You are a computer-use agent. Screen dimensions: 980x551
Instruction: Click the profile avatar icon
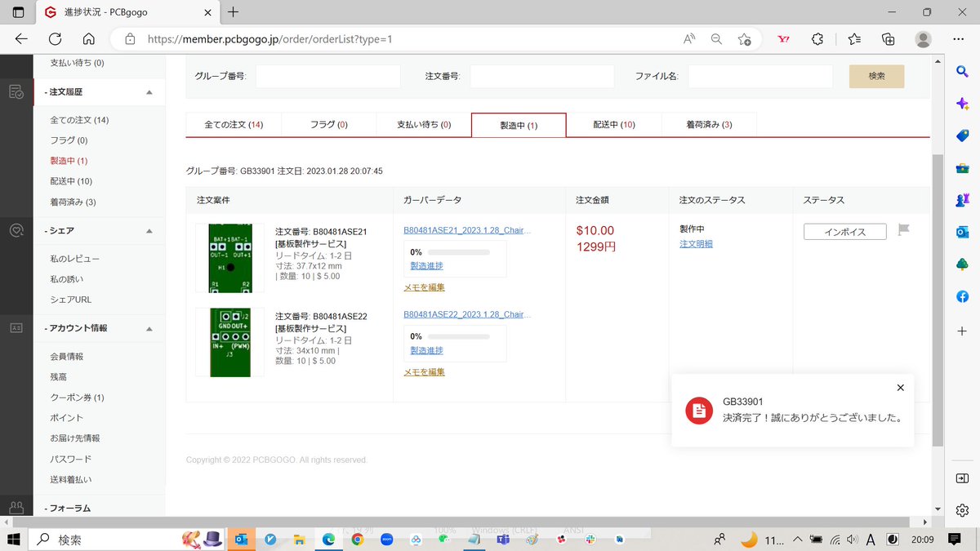[x=924, y=38]
